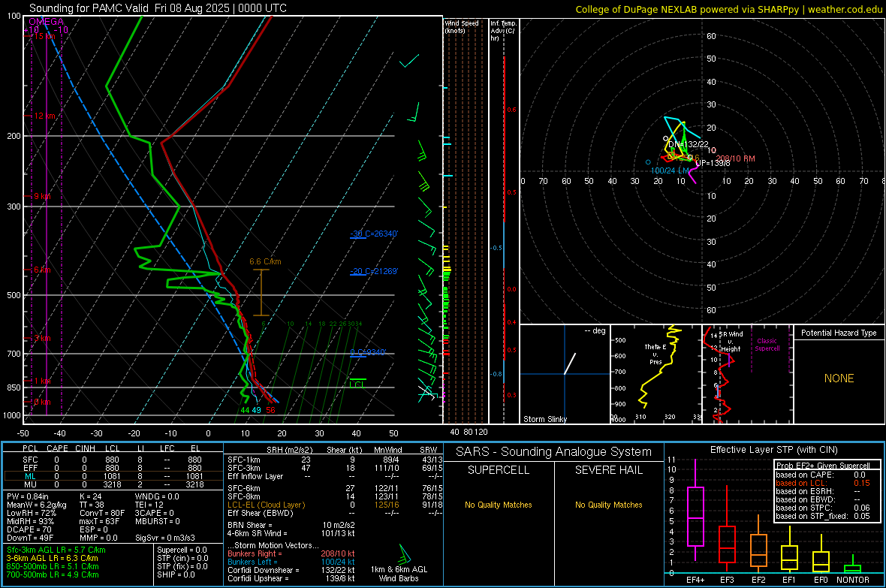
Task: Click the 'Bunkers Right =' storm motion row
Action: pos(291,553)
